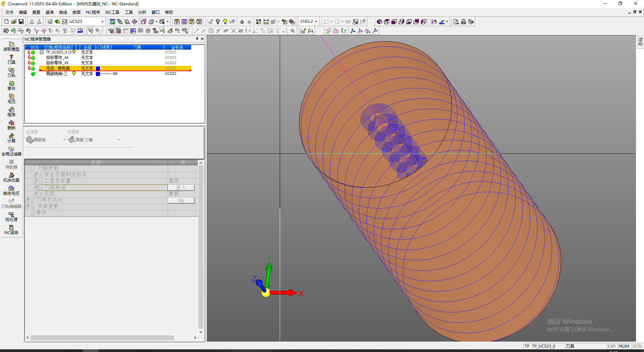The image size is (644, 352).
Task: Click blue color swatch on 局部铣削-三 row
Action: (x=98, y=74)
